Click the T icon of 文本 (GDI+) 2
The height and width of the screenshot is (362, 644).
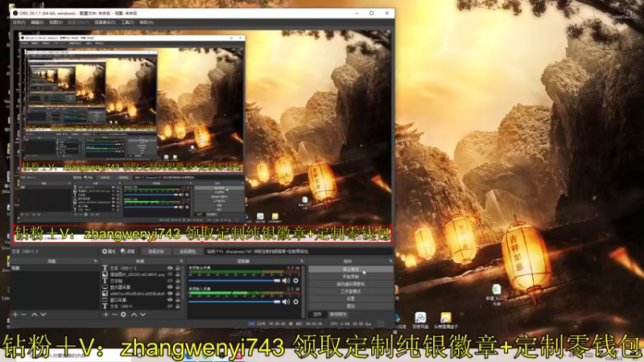[x=105, y=268]
